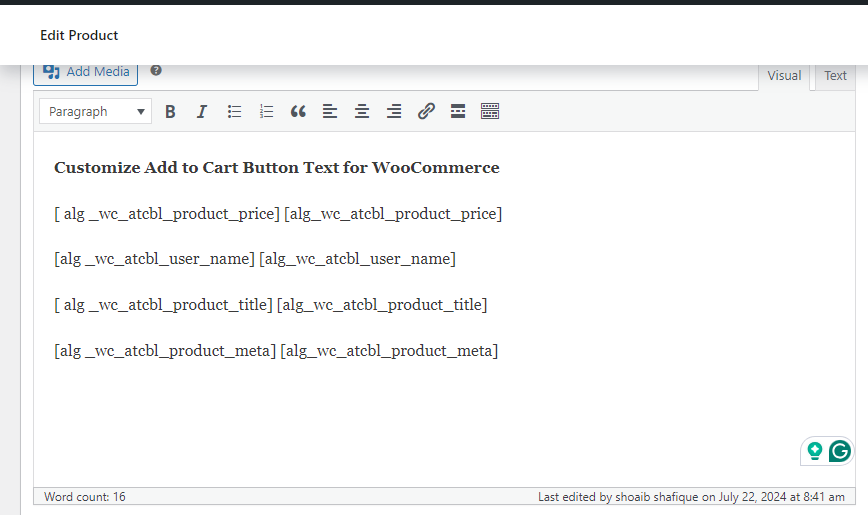Insert Read More tag
Screen dimensions: 868x515
458,112
